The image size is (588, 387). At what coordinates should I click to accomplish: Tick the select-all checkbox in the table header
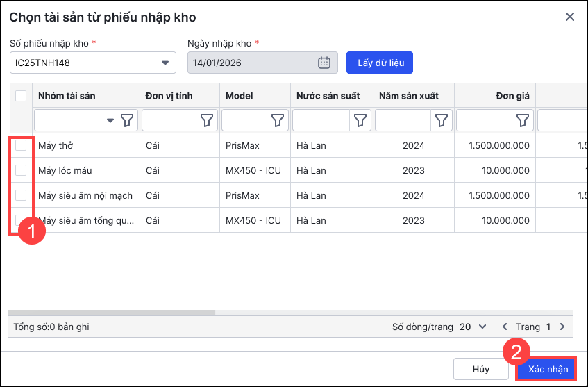coord(21,96)
